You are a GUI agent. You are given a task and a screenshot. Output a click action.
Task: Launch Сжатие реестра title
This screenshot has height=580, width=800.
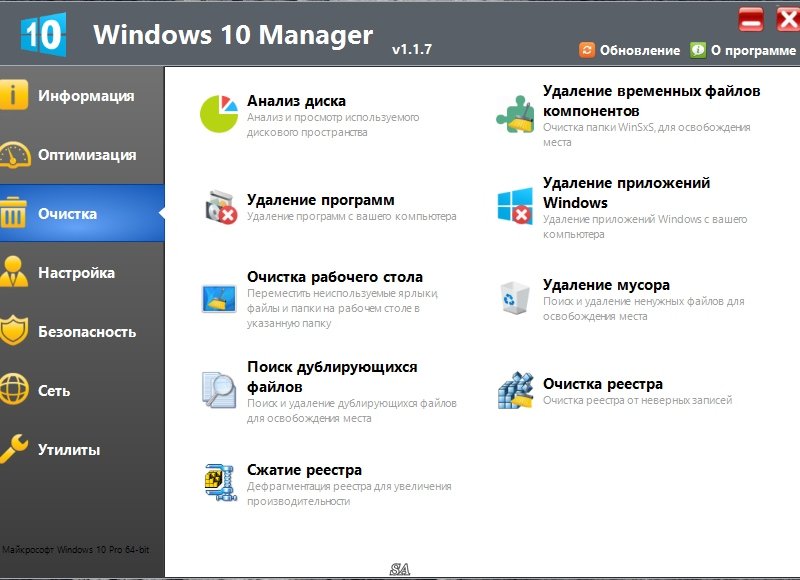coord(305,470)
